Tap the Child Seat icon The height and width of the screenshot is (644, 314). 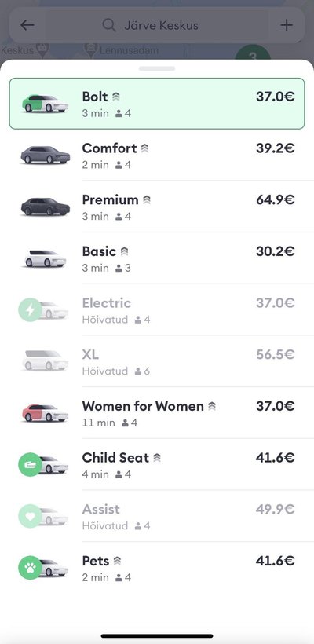point(30,464)
